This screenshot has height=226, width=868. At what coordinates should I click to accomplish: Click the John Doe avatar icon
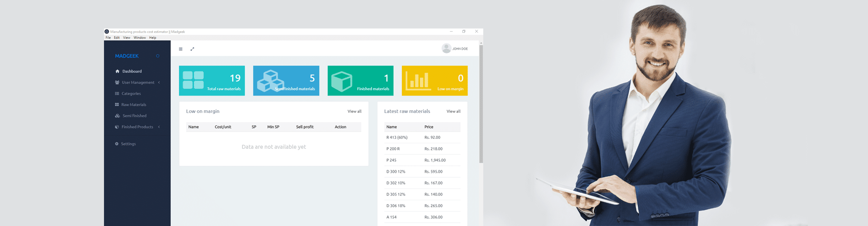[446, 48]
